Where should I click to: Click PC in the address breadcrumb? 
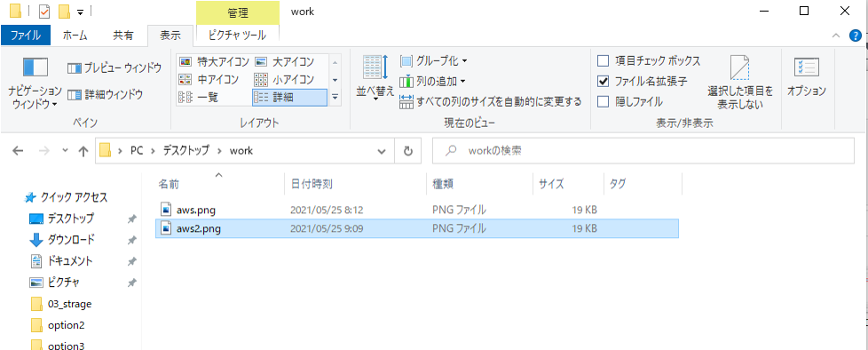[x=136, y=151]
